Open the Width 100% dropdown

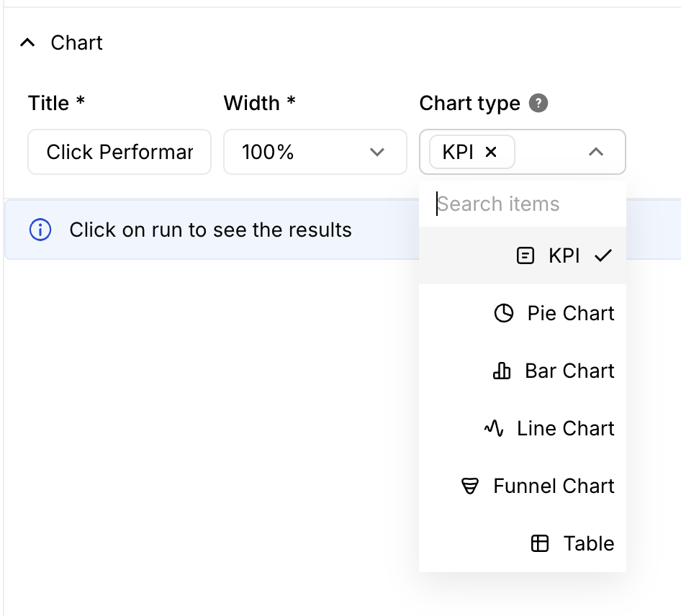315,152
